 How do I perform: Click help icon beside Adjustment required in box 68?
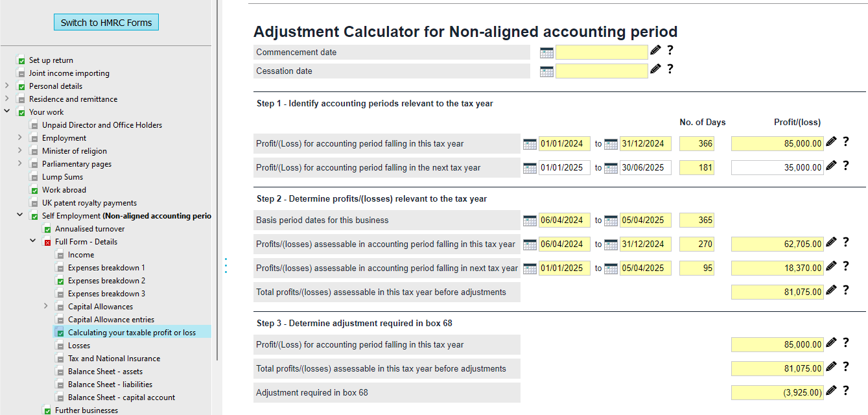point(845,390)
